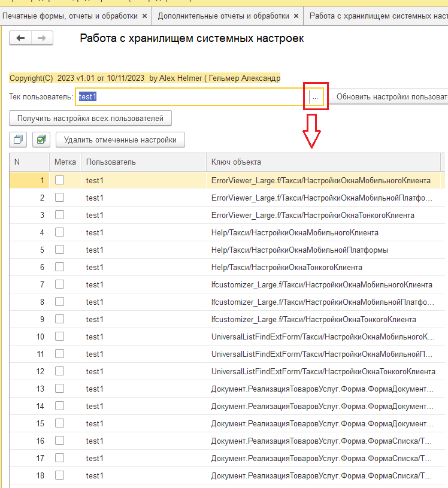Select Help/Такси/НастройкиОкнаМобильнойПлатформы key cell
This screenshot has height=488, width=448.
(x=323, y=250)
